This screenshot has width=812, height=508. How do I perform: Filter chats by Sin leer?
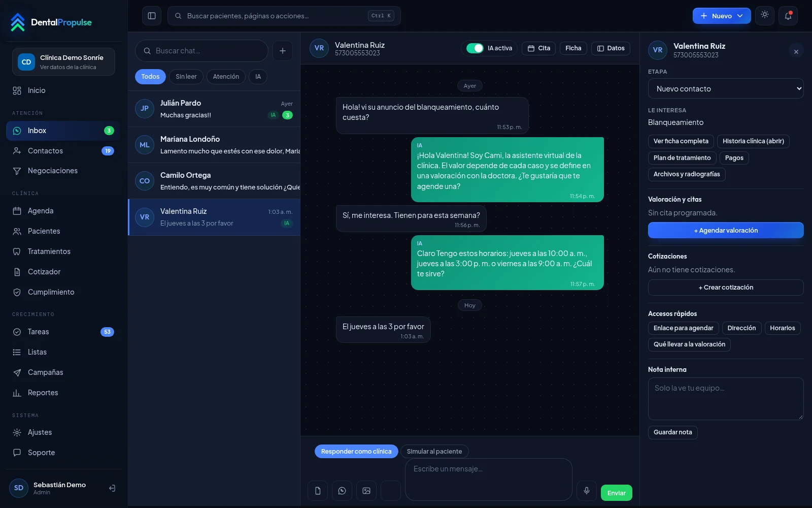[x=186, y=77]
